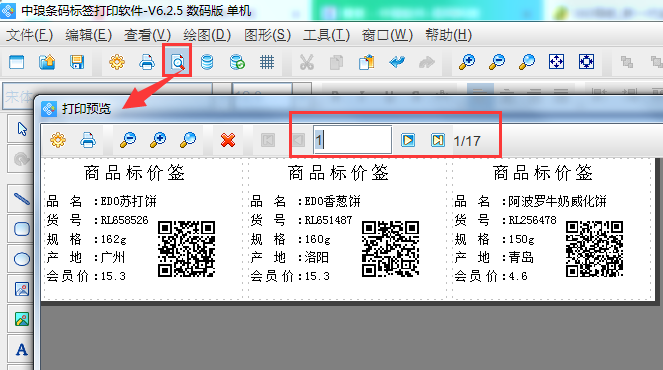Click the fit-to-window arrows icon
The image size is (663, 370).
(x=556, y=62)
